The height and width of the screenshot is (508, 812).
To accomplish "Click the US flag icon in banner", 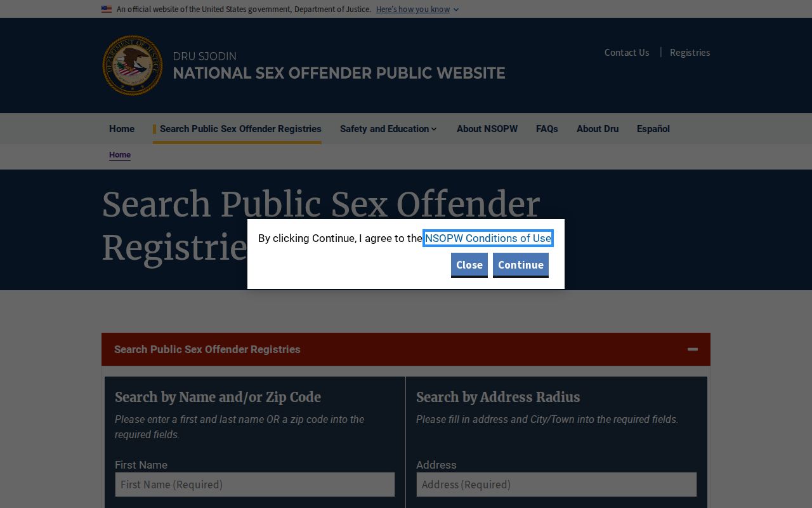I will coord(107,10).
